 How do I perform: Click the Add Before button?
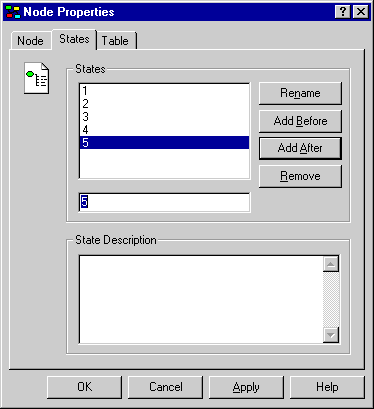300,121
